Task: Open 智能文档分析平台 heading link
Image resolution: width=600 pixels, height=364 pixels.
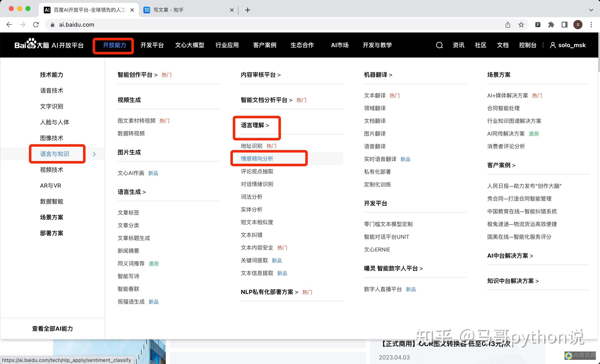Action: [266, 100]
